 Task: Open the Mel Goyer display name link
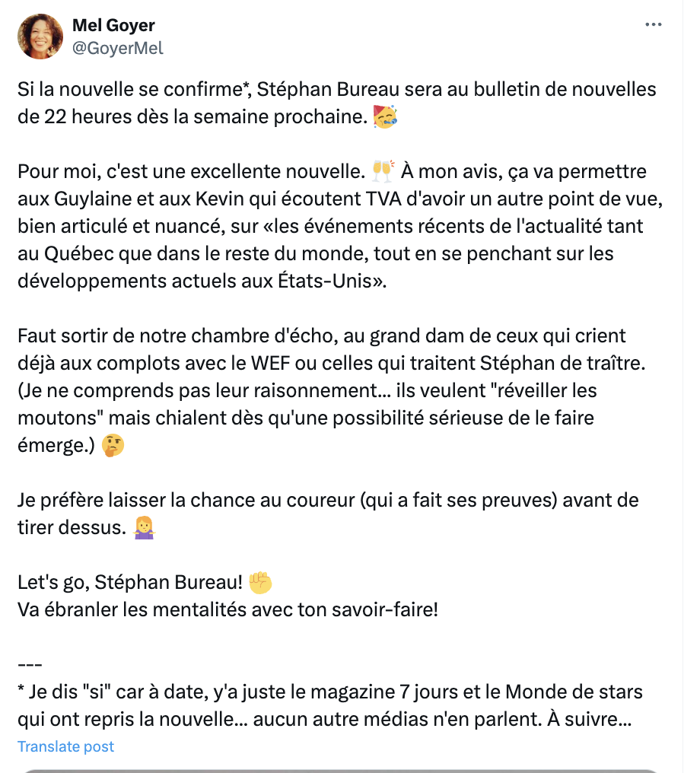[113, 25]
